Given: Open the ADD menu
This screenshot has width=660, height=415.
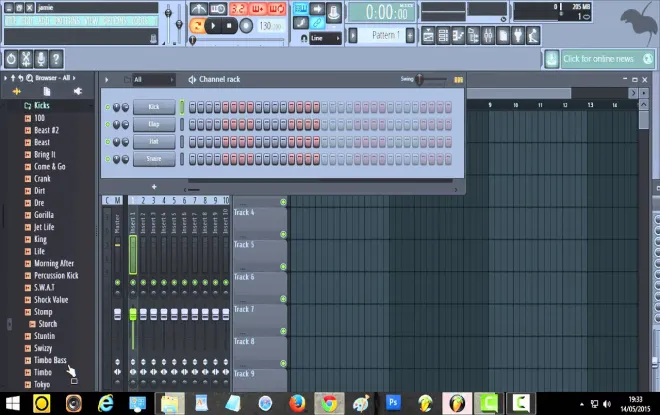Looking at the screenshot, I should (x=43, y=21).
